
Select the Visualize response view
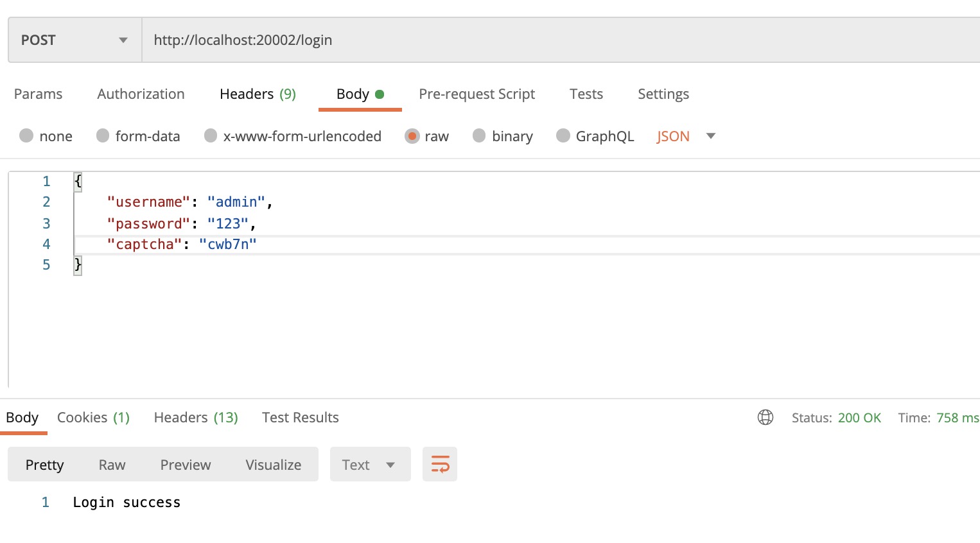pos(274,465)
